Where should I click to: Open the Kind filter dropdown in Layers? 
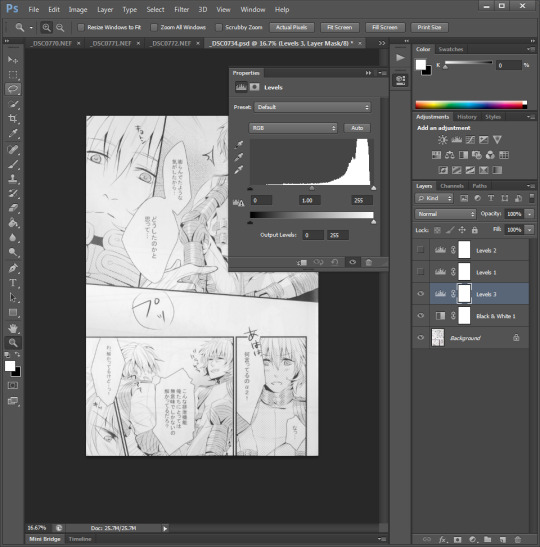[x=434, y=198]
